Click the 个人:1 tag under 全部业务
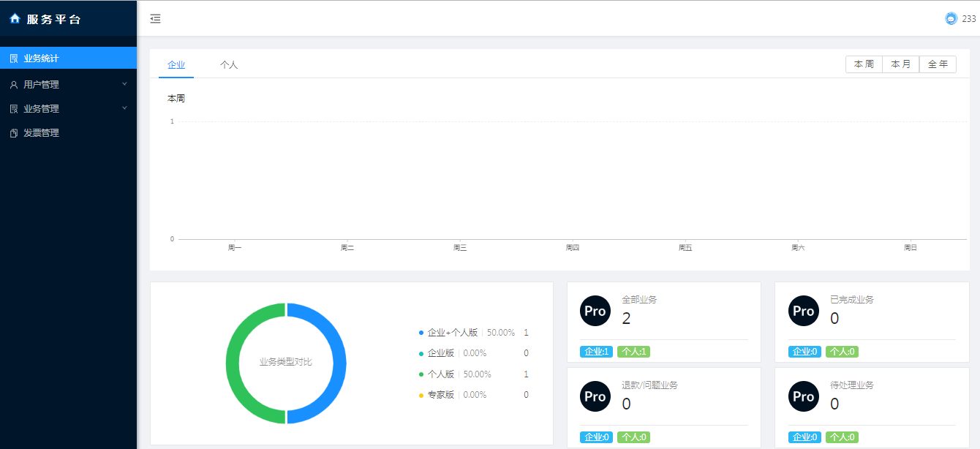 pyautogui.click(x=633, y=352)
